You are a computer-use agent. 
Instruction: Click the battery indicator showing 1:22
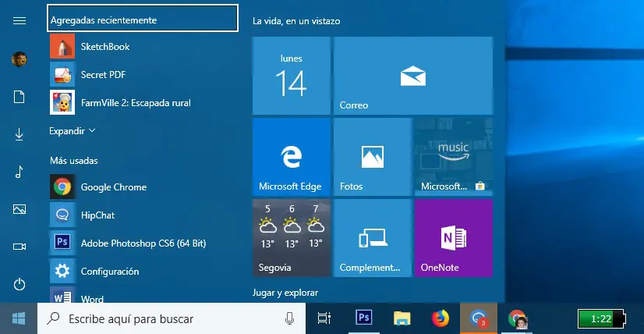602,318
